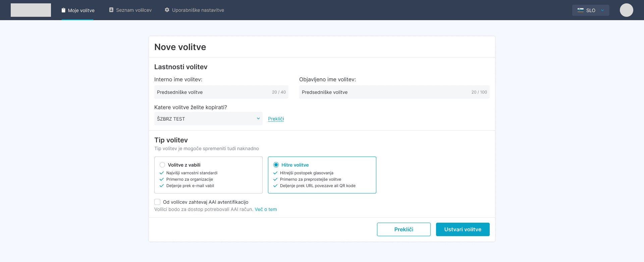Enable the AAI avtentifikacija checkbox
The width and height of the screenshot is (644, 262).
tap(157, 202)
